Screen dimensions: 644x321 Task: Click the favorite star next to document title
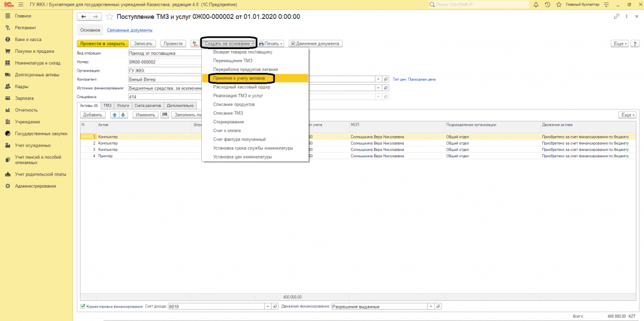click(x=109, y=16)
